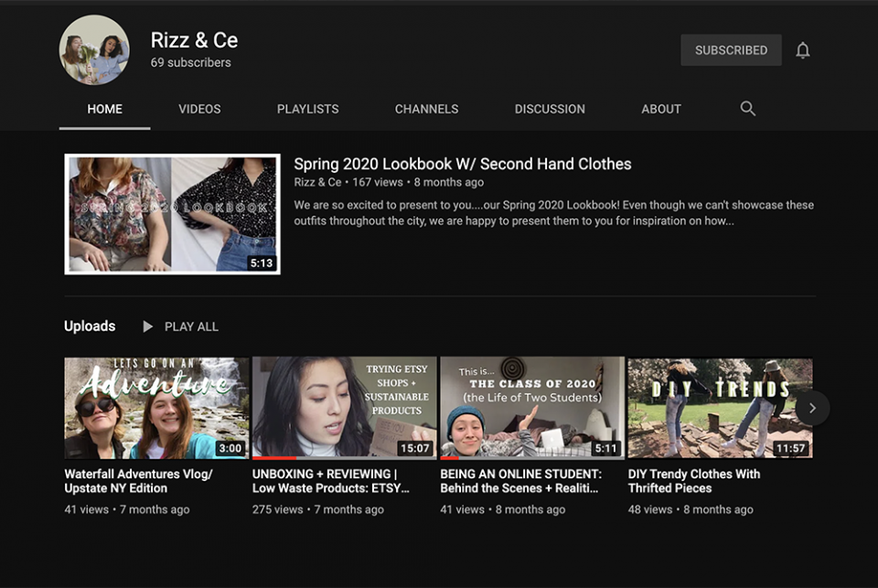Viewport: 878px width, 588px height.
Task: Play the Spring 2020 Lookbook thumbnail
Action: [173, 215]
